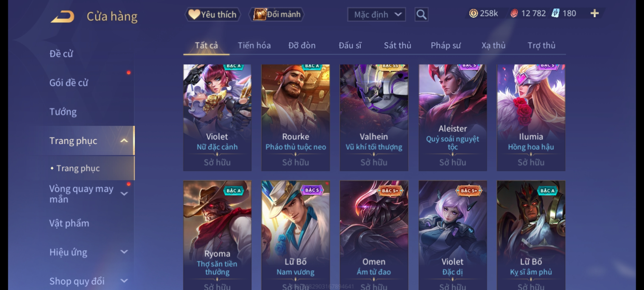Select the Valhein Vũ khí tối thượng skin card
The height and width of the screenshot is (290, 644).
374,118
